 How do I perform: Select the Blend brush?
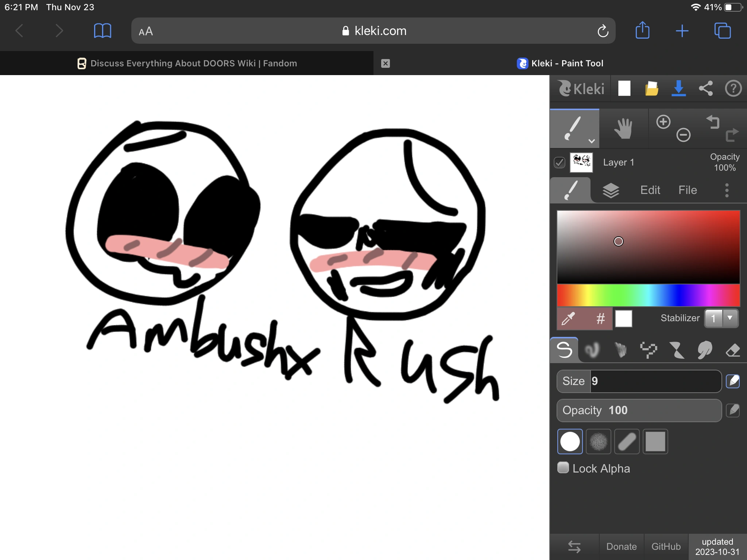(593, 350)
